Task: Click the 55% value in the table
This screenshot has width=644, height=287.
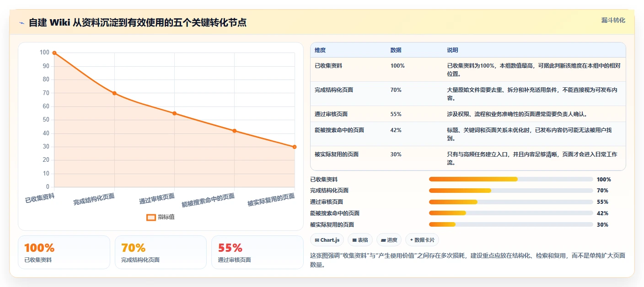Action: (x=396, y=114)
